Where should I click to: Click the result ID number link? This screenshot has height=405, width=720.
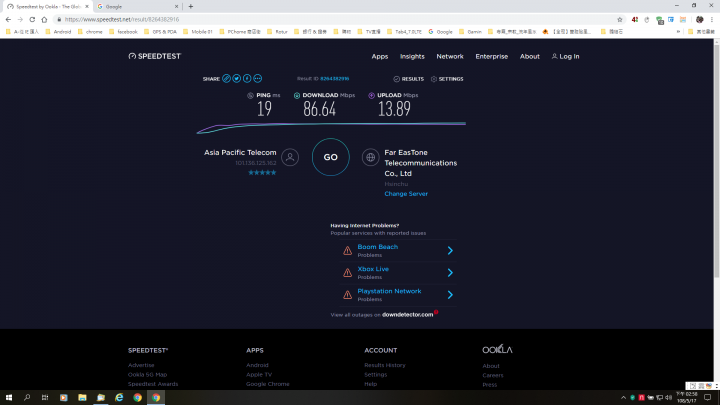tap(334, 79)
